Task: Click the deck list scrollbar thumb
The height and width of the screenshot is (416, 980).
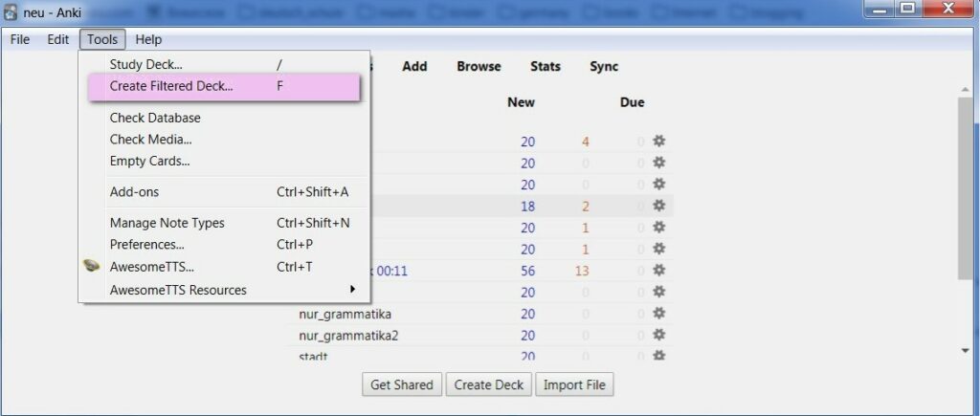Action: point(965,187)
